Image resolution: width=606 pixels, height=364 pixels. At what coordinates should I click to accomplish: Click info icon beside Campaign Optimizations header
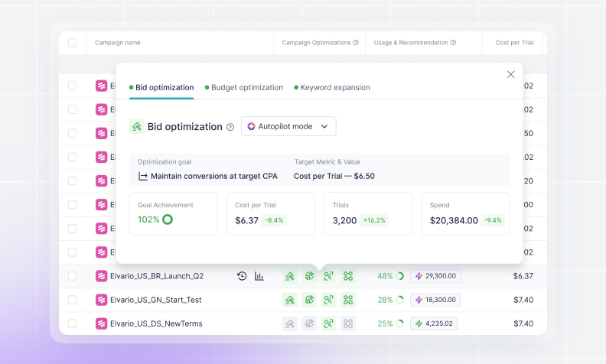(x=356, y=43)
